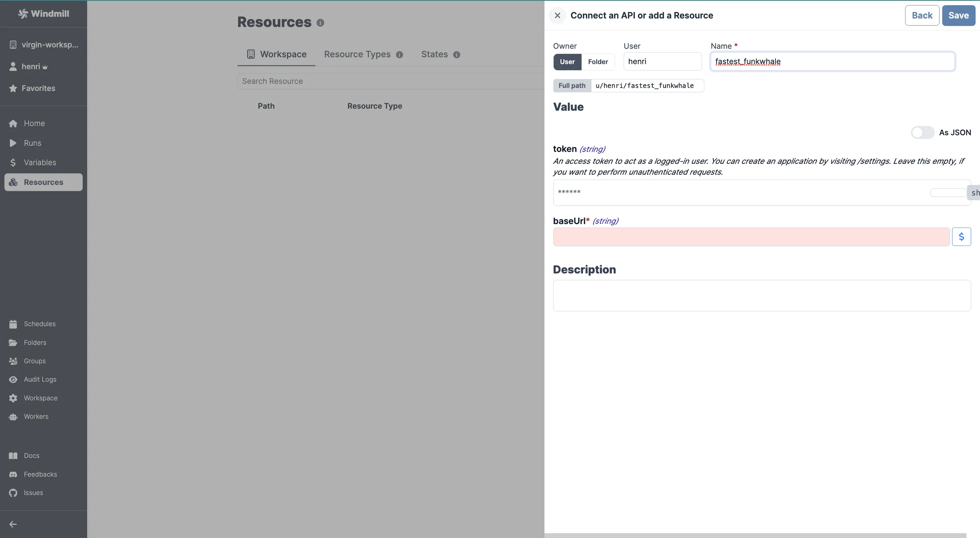Collapse the sidebar with the arrow

(13, 524)
